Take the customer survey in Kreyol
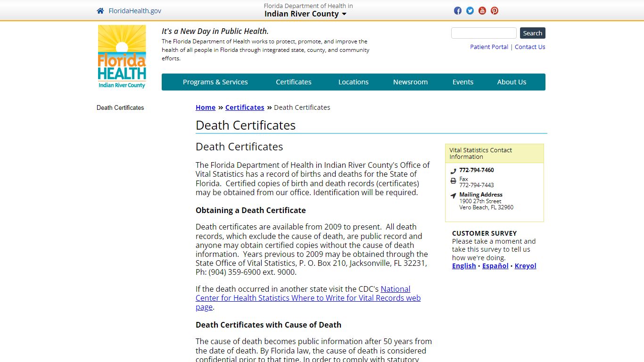Screen dimensions: 644x362 [x=525, y=266]
